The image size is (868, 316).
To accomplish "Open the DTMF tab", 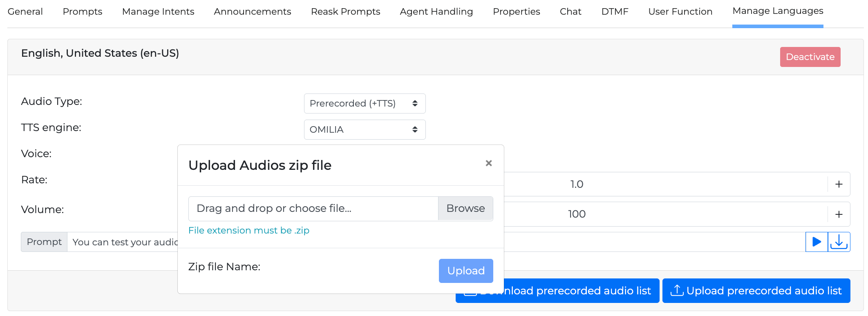I will click(615, 11).
